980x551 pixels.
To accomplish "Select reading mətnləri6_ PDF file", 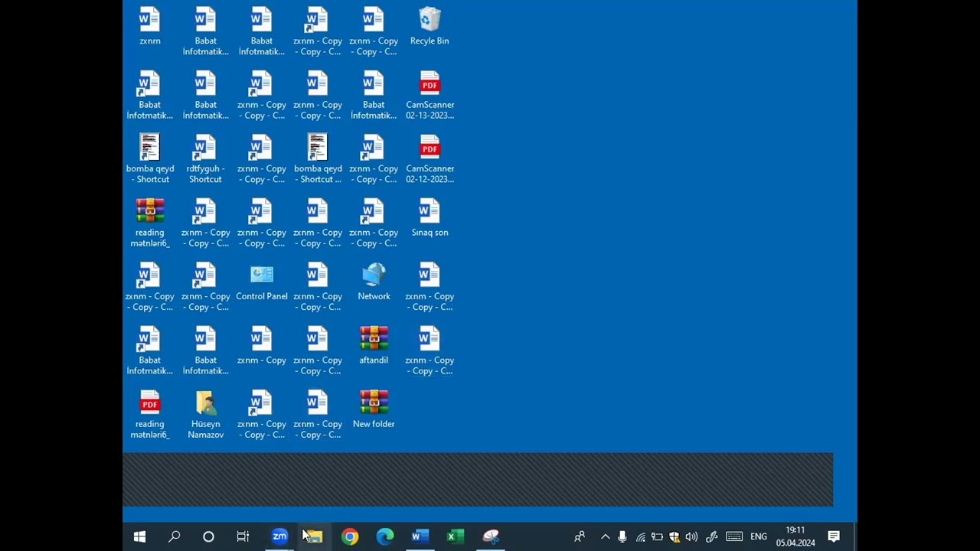I will coord(150,415).
